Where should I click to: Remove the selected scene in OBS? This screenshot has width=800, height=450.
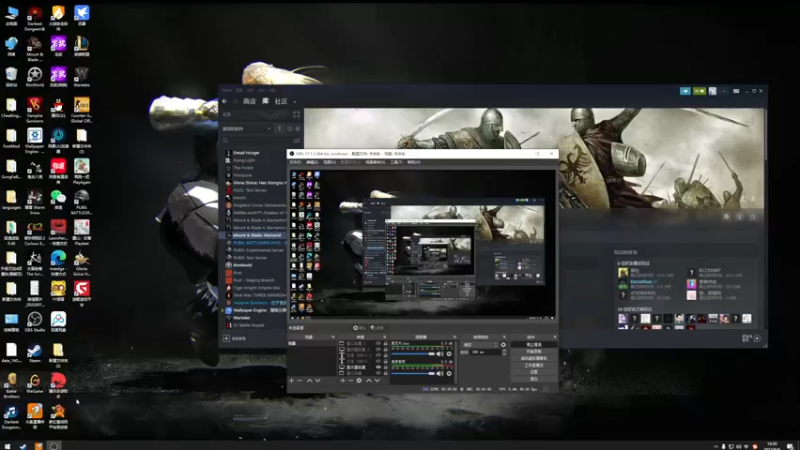point(299,381)
